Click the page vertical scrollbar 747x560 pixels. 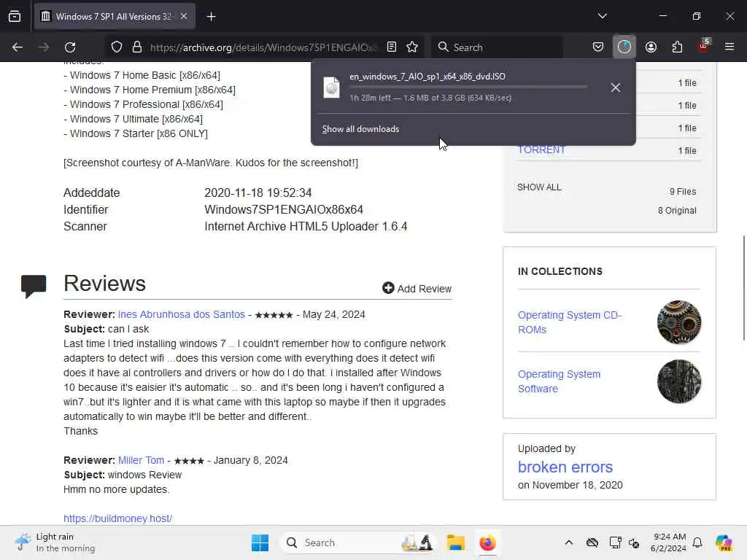point(743,287)
